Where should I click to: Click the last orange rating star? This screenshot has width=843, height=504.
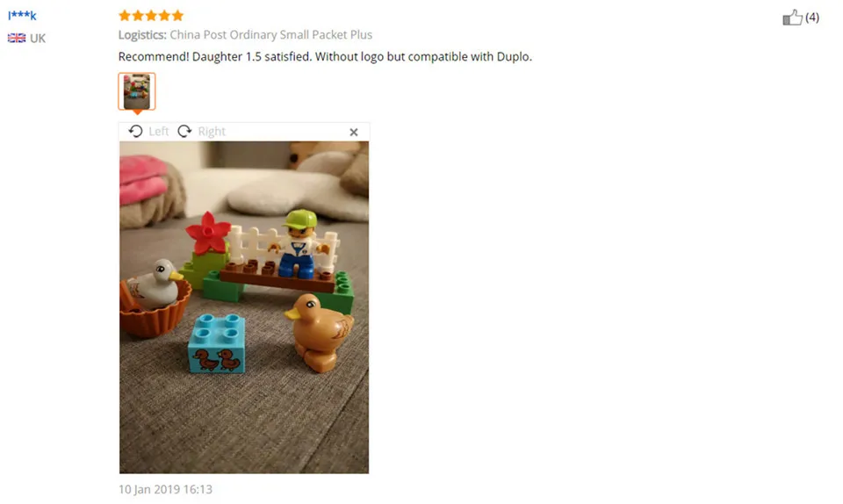(x=178, y=16)
